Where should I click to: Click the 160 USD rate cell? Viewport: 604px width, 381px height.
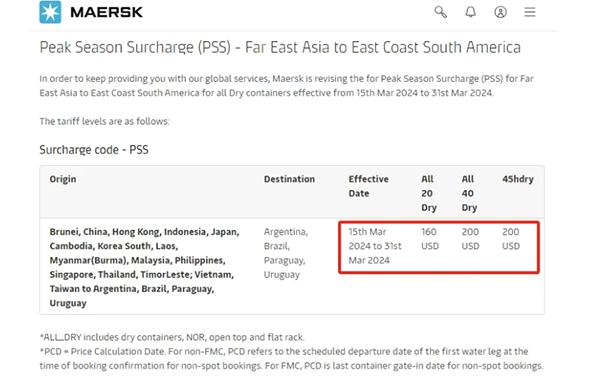pos(430,239)
